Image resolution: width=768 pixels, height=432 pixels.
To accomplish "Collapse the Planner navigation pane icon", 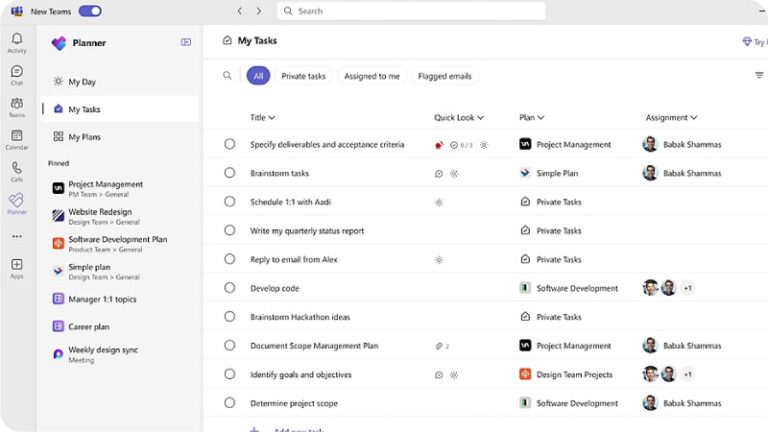I will (x=186, y=42).
